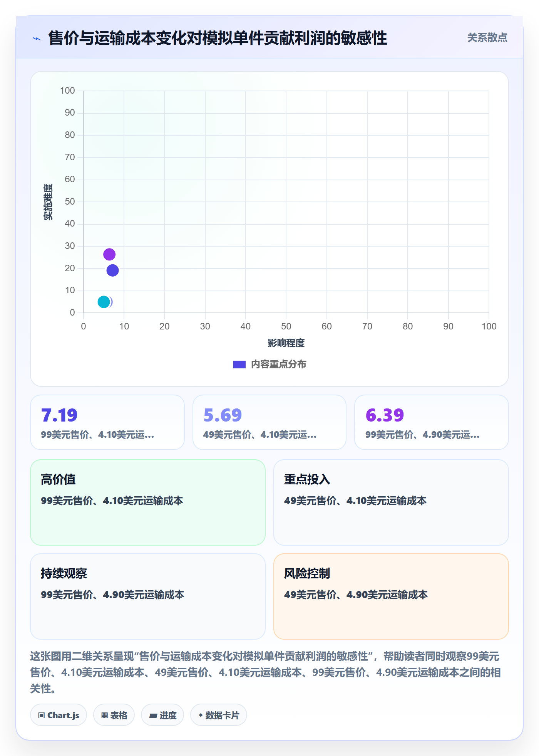Select the 6.39 stat value
Screen dimensions: 539x756
pyautogui.click(x=385, y=415)
